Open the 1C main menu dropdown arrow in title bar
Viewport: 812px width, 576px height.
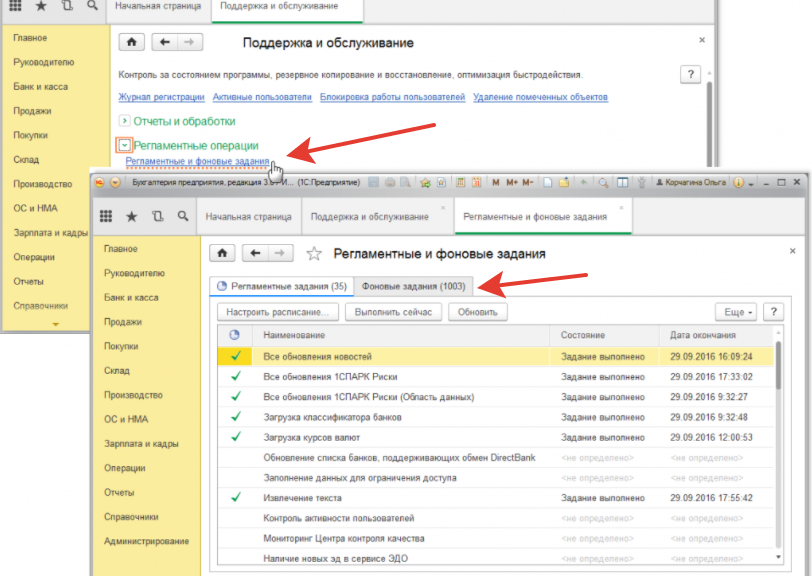coord(115,182)
